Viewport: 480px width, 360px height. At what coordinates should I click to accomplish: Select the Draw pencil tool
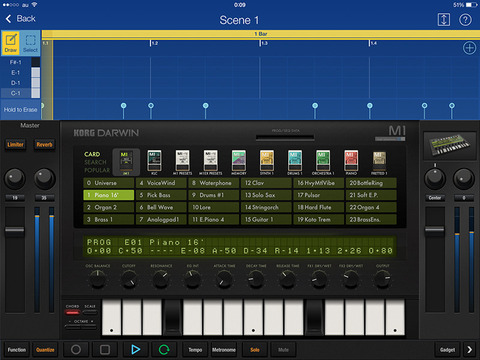[x=11, y=43]
